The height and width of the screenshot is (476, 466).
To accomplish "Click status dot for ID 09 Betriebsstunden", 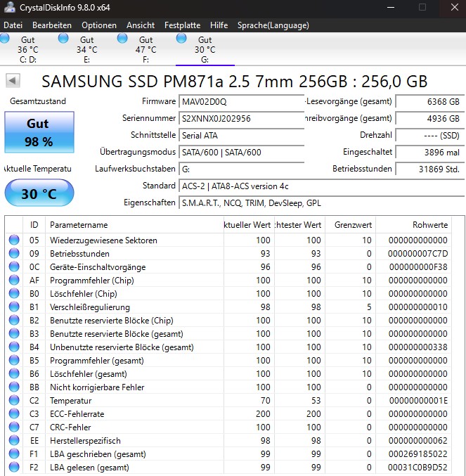I will point(14,253).
